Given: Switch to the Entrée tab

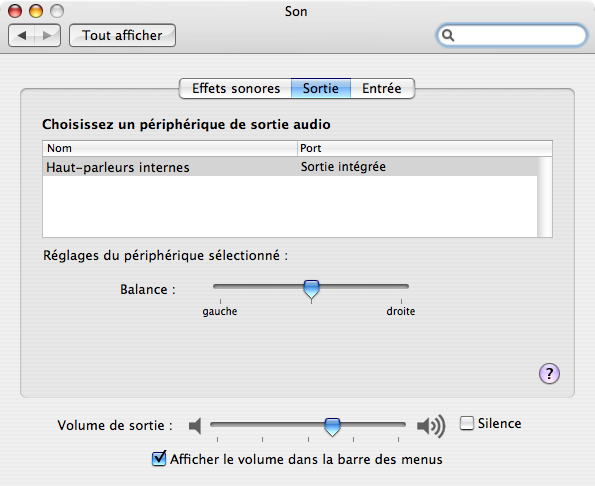Looking at the screenshot, I should pos(382,88).
